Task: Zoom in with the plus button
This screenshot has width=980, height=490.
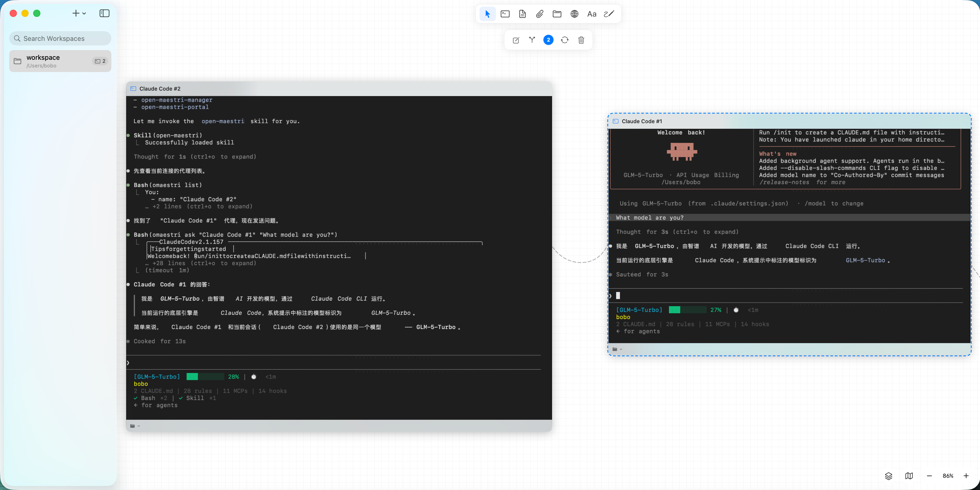Action: tap(966, 476)
